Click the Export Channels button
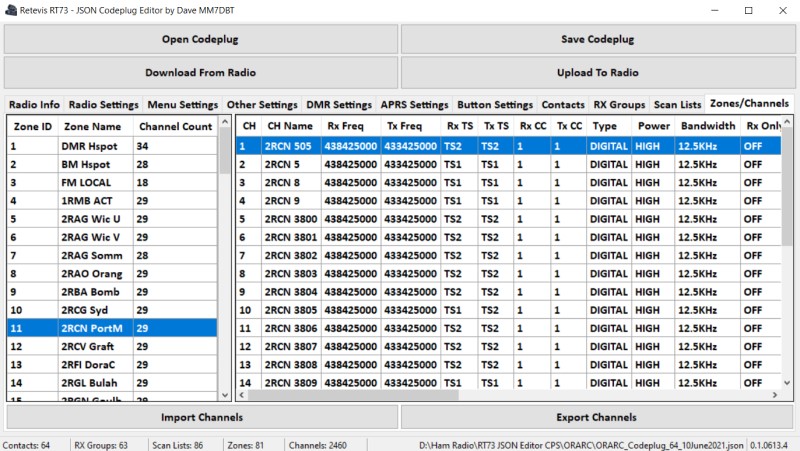The width and height of the screenshot is (800, 451). [596, 417]
